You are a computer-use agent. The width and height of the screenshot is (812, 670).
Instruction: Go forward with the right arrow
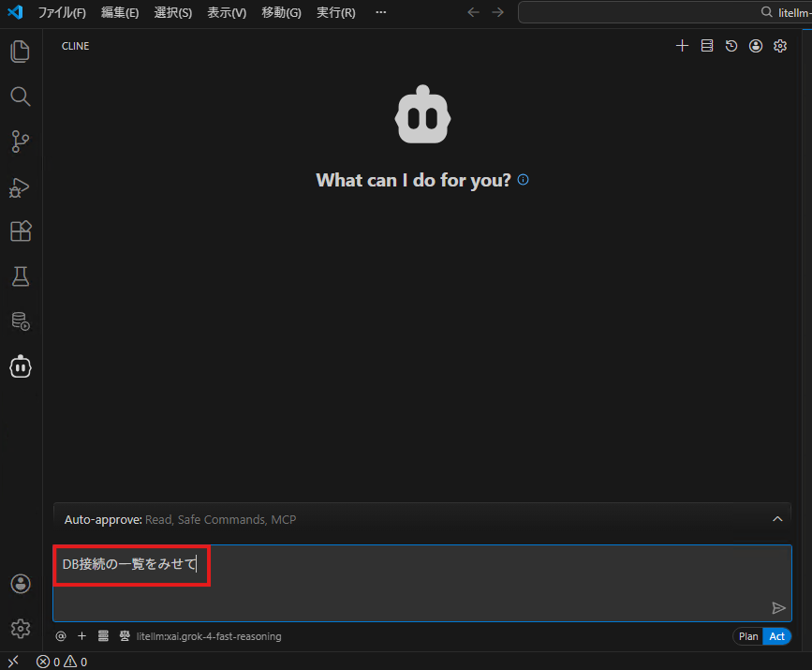[497, 12]
